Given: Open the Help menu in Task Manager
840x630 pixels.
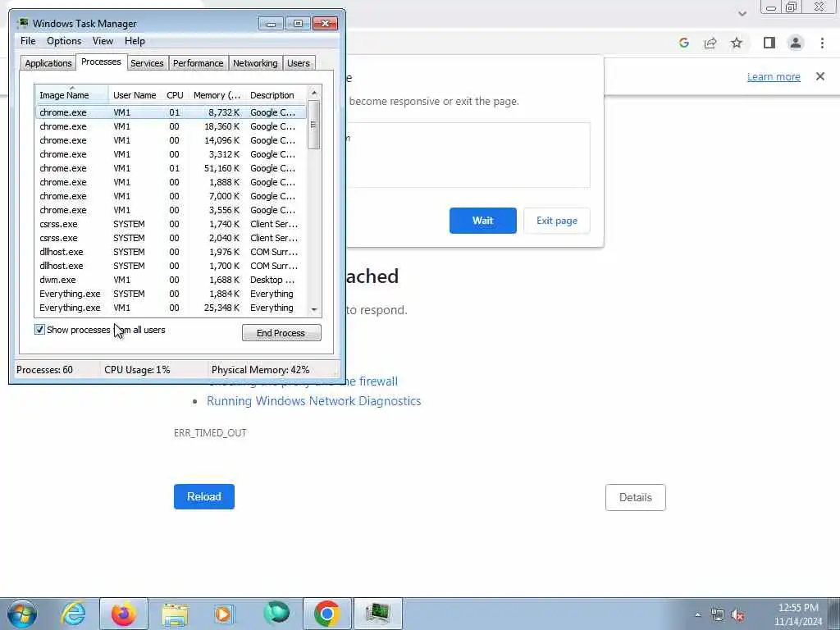Looking at the screenshot, I should 135,41.
